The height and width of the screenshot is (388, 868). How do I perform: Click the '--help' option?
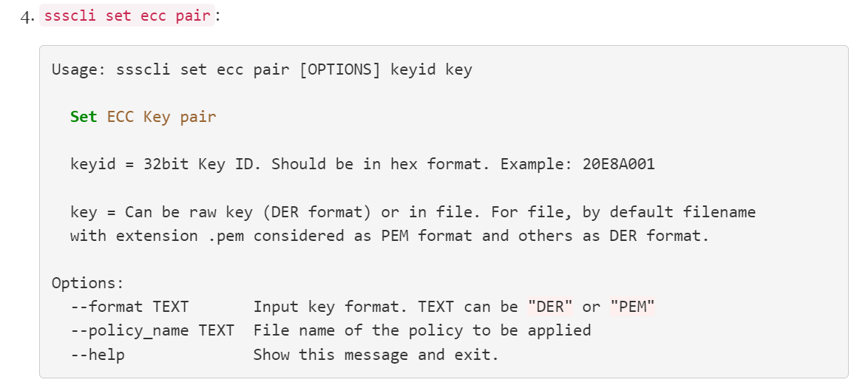(98, 355)
